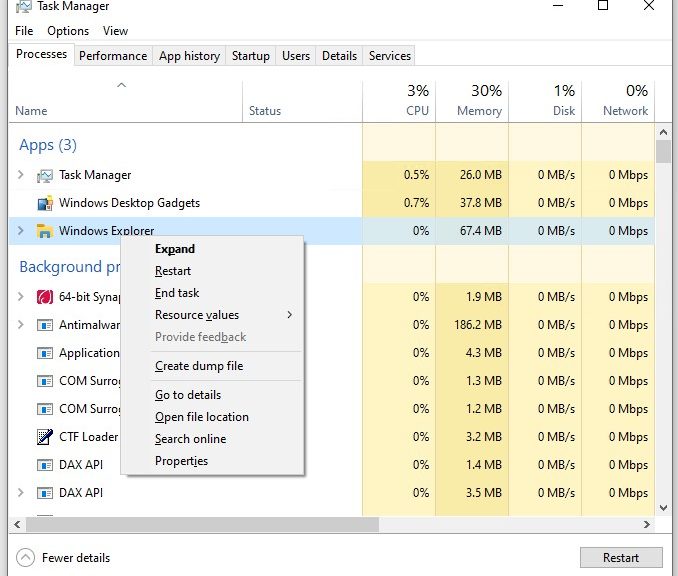Click the 0.7% CPU value
678x576 pixels.
[416, 203]
